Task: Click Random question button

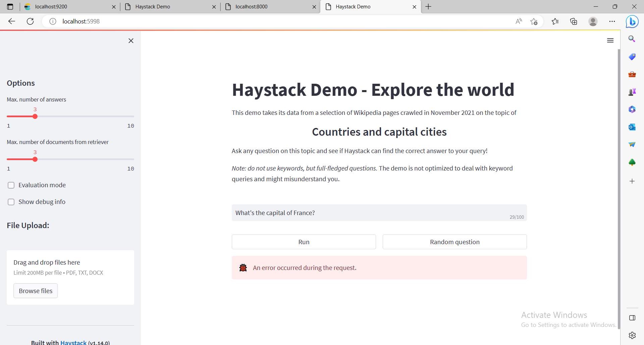Action: [x=455, y=242]
